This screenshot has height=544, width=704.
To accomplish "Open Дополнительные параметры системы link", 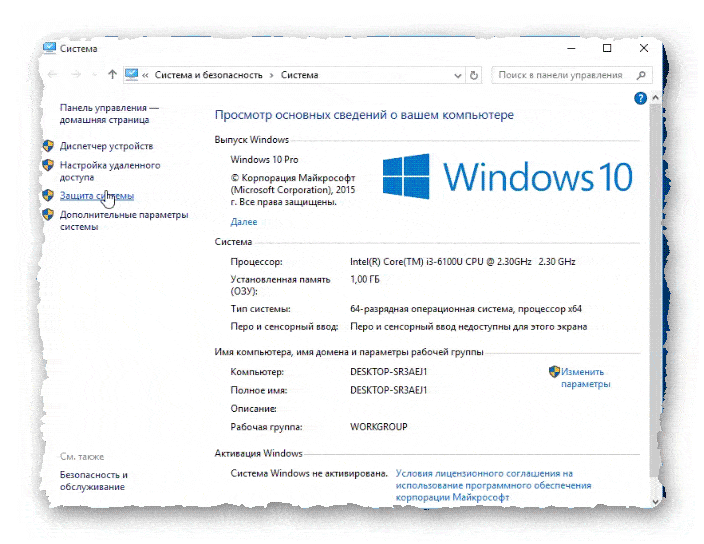I will 124,220.
